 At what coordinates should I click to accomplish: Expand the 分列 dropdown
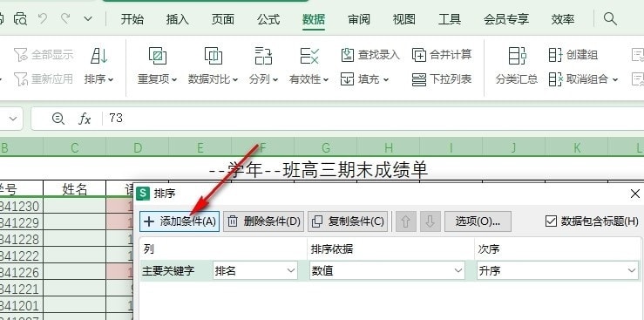(x=275, y=79)
